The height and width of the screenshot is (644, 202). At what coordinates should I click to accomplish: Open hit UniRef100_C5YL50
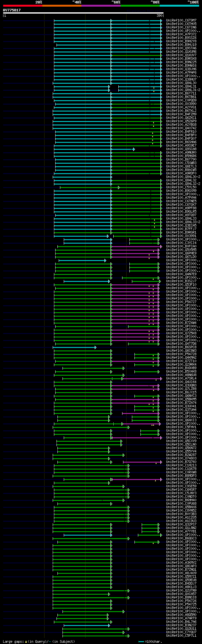(181, 187)
